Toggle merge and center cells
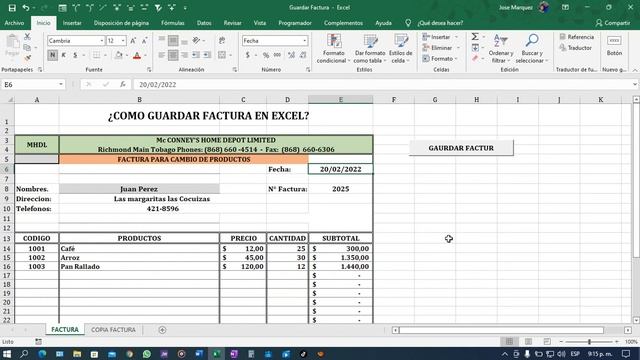Image resolution: width=640 pixels, height=360 pixels. [222, 55]
